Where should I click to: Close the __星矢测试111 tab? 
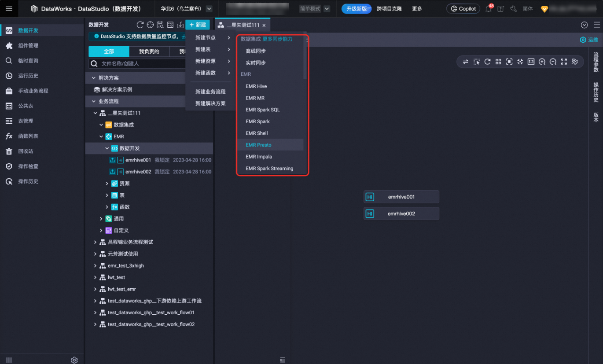(x=264, y=25)
